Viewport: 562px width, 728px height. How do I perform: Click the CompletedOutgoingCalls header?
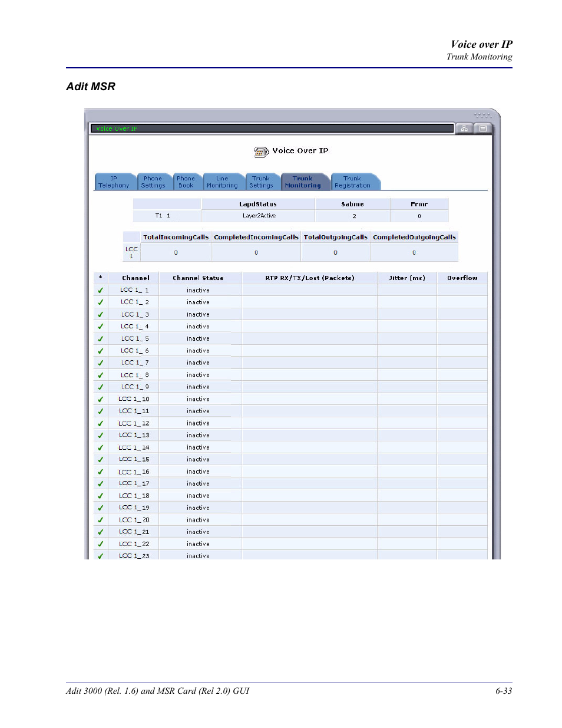(415, 237)
